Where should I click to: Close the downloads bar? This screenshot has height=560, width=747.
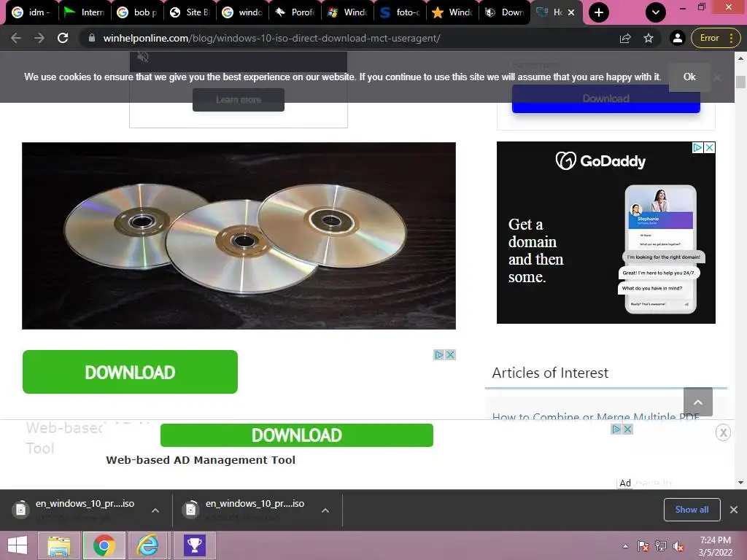[734, 510]
